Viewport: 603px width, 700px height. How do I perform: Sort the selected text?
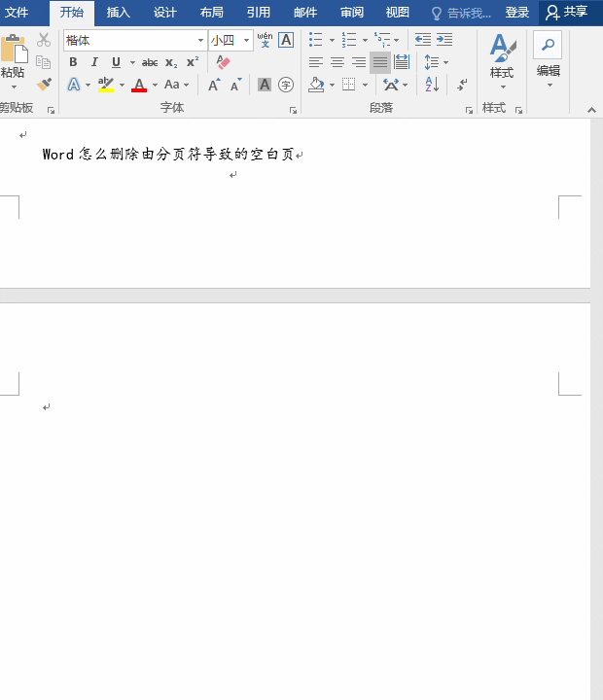pos(433,85)
